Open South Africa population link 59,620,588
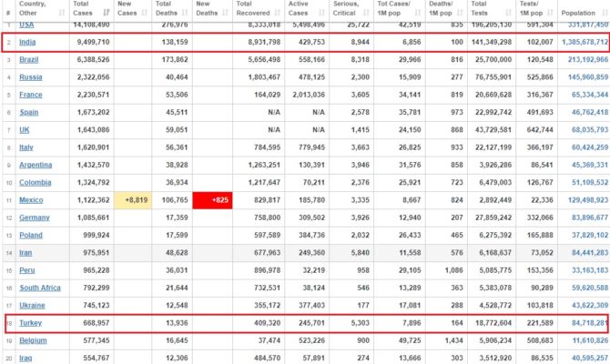 coord(590,288)
